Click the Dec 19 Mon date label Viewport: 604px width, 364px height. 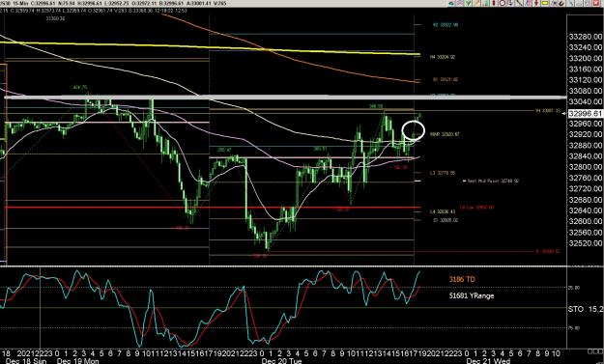pyautogui.click(x=77, y=361)
